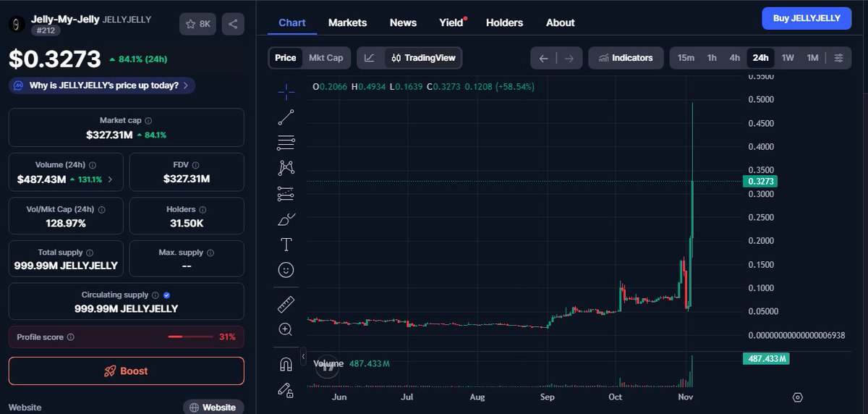Click the Boost button
This screenshot has height=414, width=868.
[x=127, y=371]
